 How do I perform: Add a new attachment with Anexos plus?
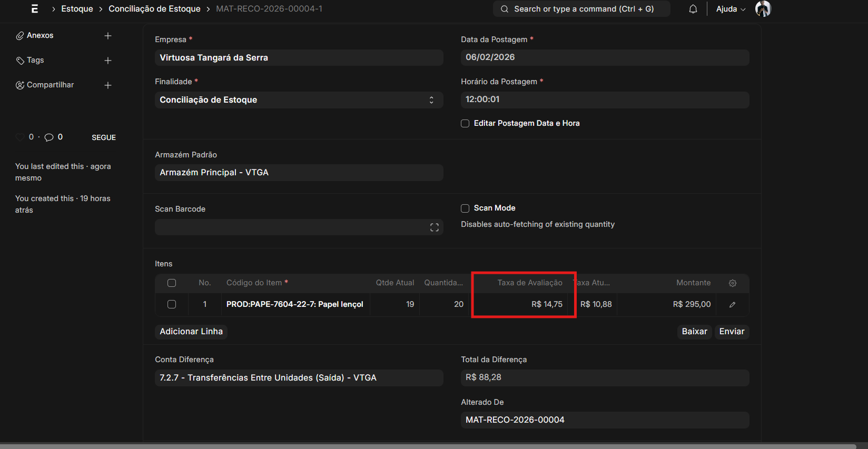(x=108, y=36)
